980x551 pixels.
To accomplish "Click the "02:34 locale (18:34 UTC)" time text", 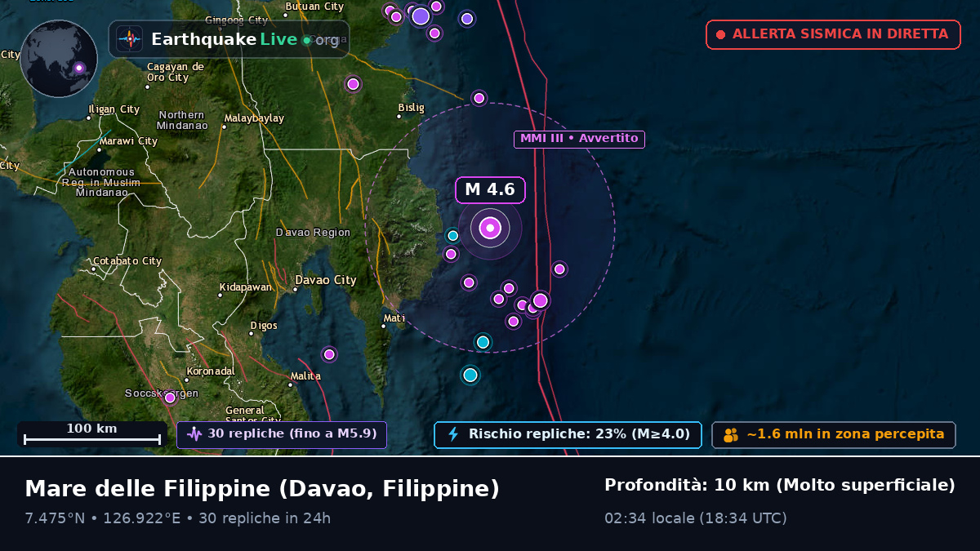I will coord(696,518).
